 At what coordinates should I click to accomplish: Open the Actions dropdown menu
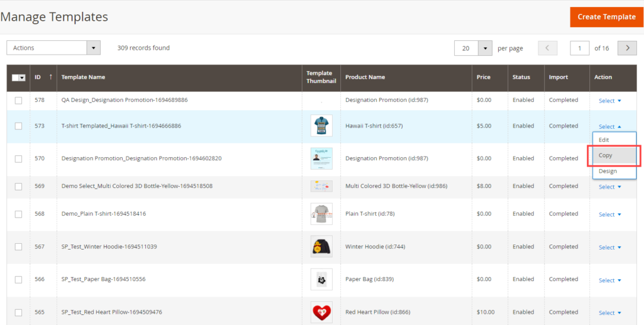pos(53,48)
